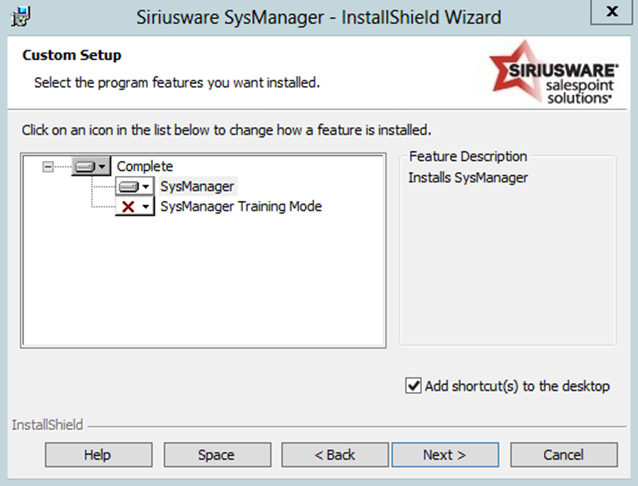The height and width of the screenshot is (486, 638).
Task: Go back with the < Back button
Action: (x=334, y=455)
